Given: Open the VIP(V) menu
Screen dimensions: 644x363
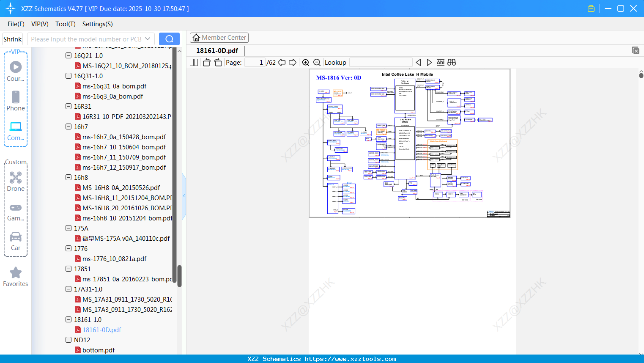Looking at the screenshot, I should (40, 24).
